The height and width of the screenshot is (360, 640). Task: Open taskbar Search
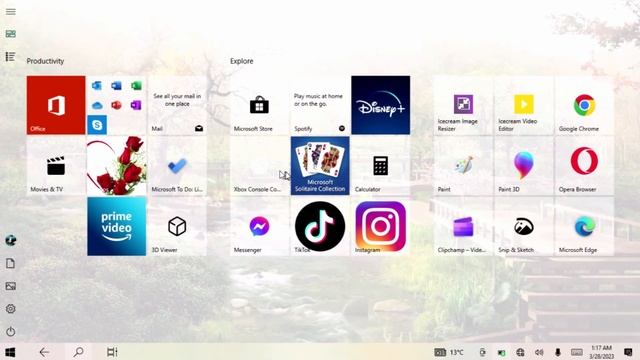78,352
